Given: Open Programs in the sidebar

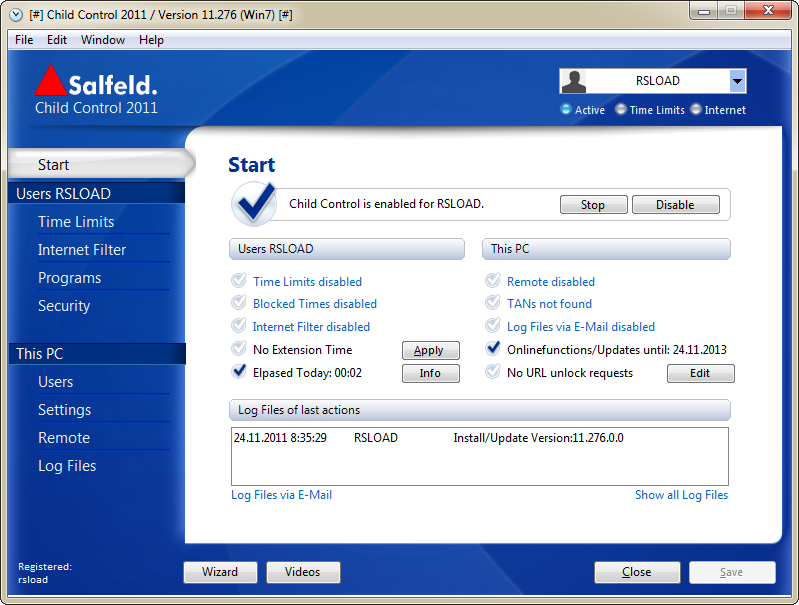Looking at the screenshot, I should click(x=70, y=278).
